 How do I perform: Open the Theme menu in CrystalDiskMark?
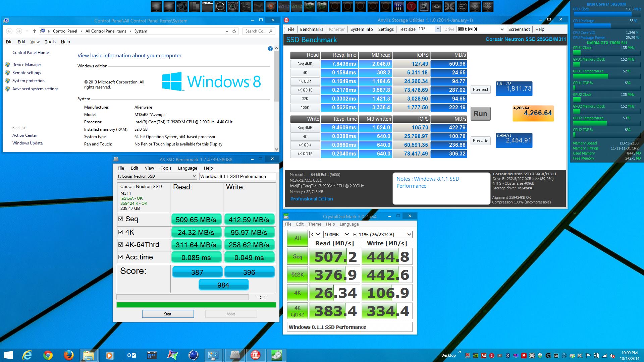coord(315,224)
